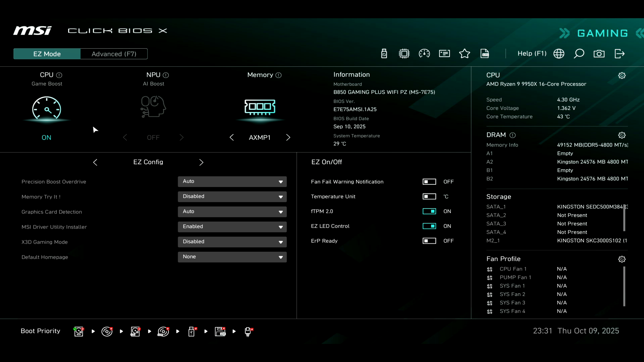This screenshot has width=644, height=362.
Task: Click the star favorites icon
Action: 465,54
